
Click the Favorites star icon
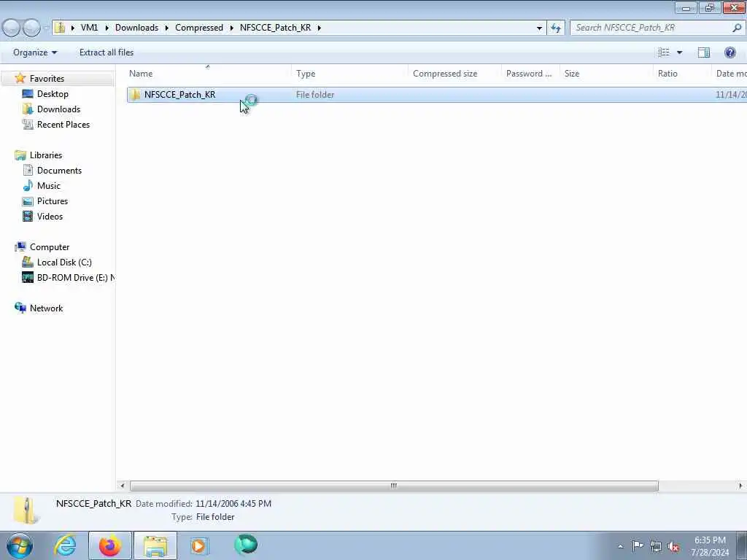[x=20, y=78]
